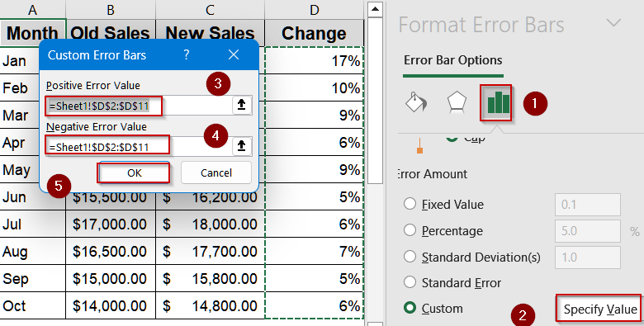644x326 pixels.
Task: Close the Custom Error Bars dialog
Action: pos(234,54)
